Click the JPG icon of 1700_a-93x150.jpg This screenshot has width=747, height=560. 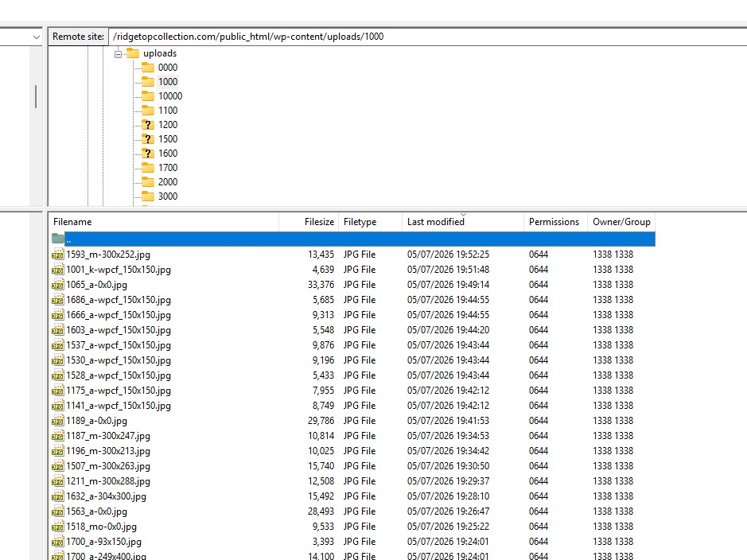(57, 542)
